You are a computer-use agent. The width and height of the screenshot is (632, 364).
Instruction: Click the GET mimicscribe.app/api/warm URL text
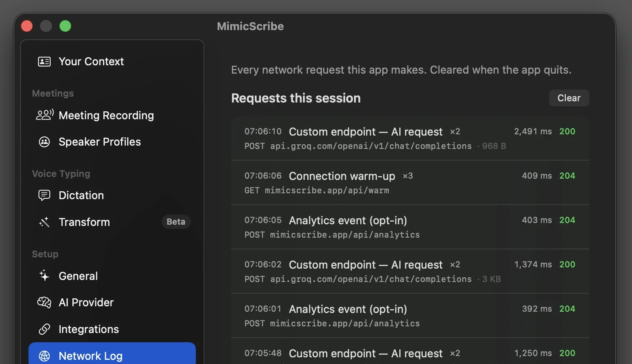tap(317, 190)
